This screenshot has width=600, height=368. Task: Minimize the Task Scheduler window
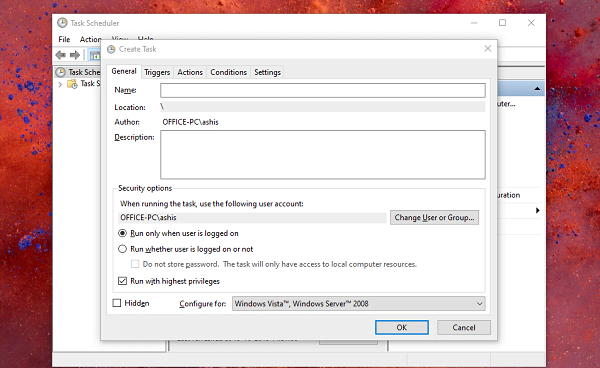point(474,23)
